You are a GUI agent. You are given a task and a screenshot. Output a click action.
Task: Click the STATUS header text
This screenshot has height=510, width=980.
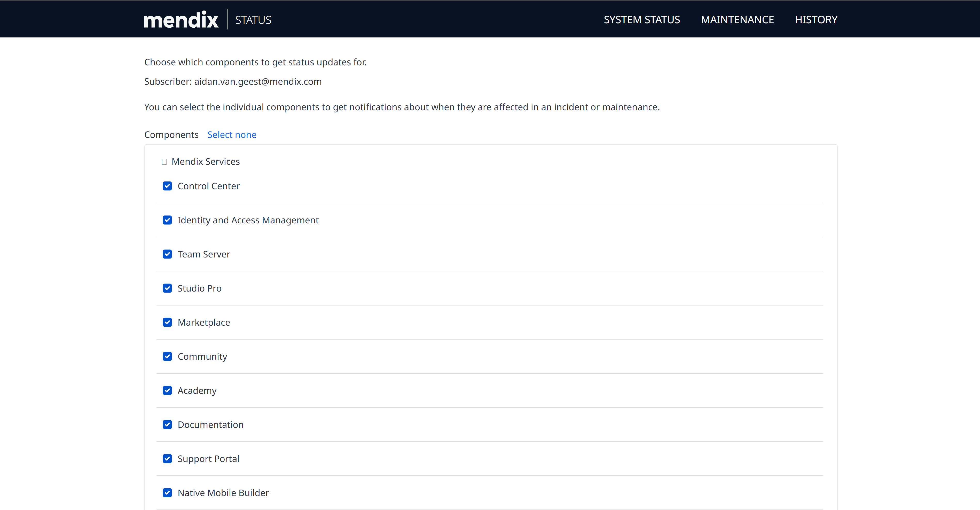[x=253, y=20]
